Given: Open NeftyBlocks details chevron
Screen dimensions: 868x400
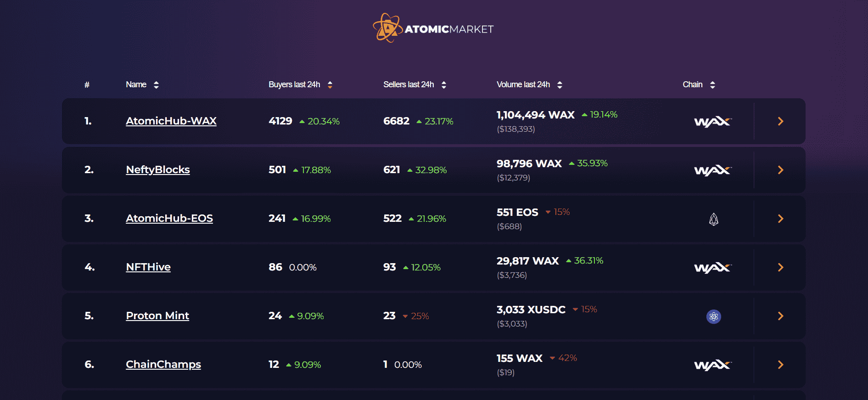Looking at the screenshot, I should 780,170.
